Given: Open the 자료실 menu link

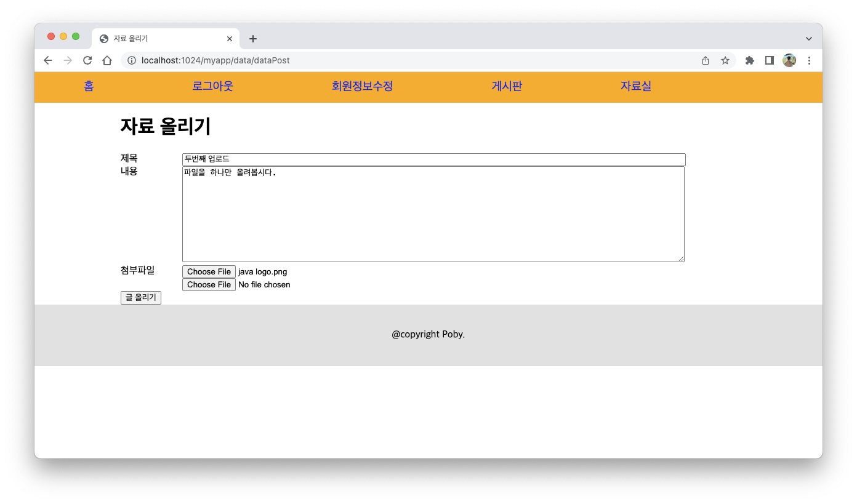Looking at the screenshot, I should coord(635,86).
